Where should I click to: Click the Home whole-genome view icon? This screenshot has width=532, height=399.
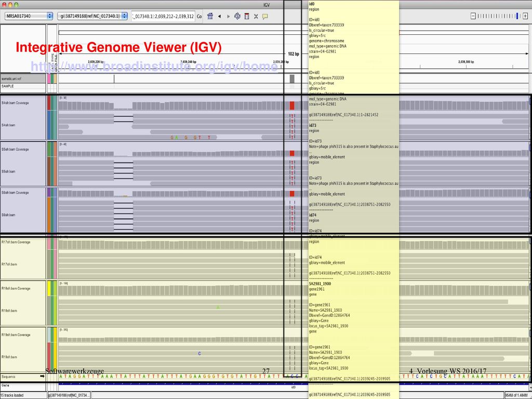[210, 16]
